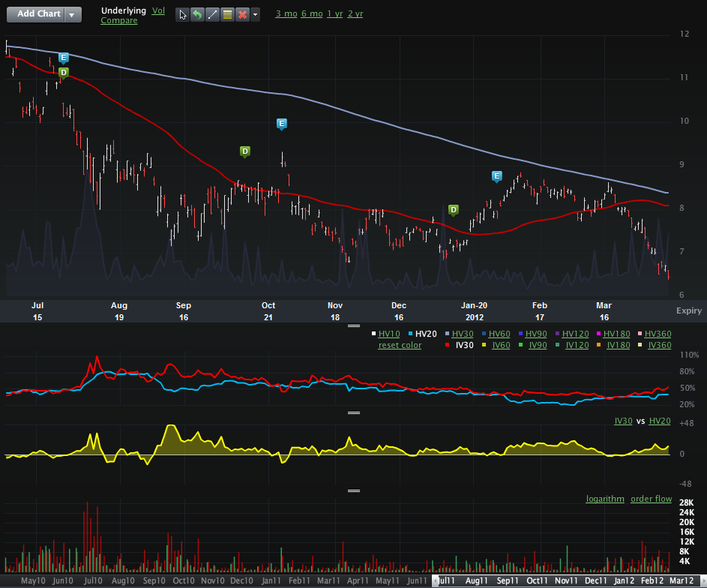
Task: Toggle the IV30 volatility series
Action: 464,345
